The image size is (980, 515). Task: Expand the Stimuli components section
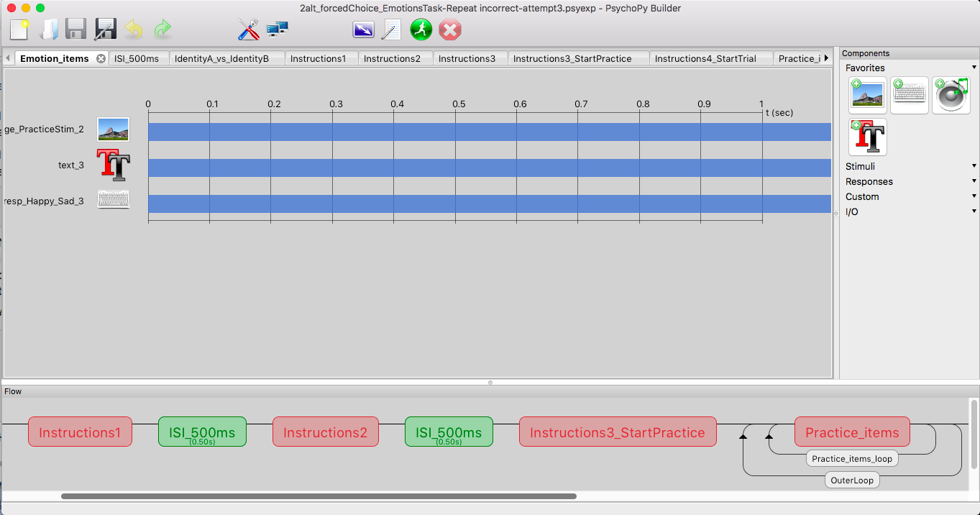tap(911, 166)
